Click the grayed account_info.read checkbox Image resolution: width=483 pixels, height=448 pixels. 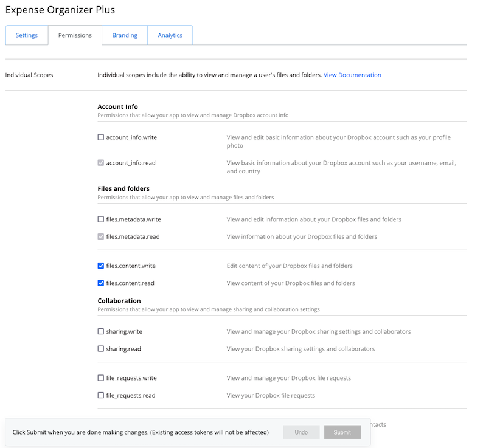[x=101, y=163]
